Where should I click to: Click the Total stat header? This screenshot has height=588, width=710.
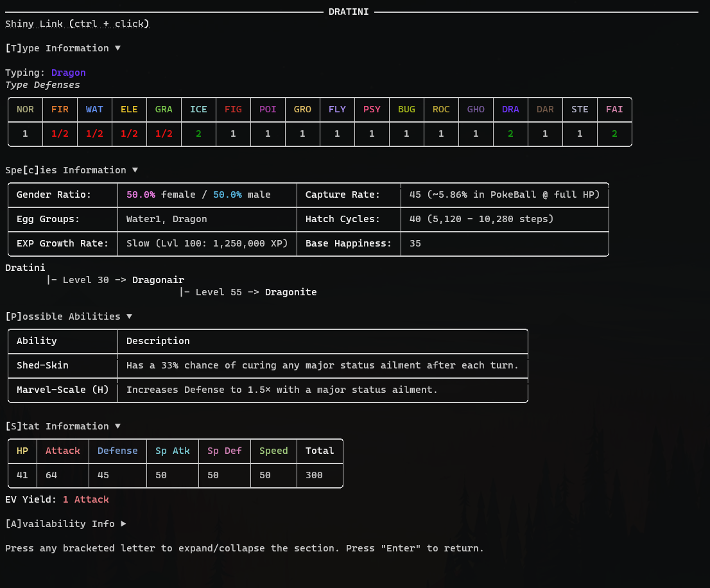(320, 451)
